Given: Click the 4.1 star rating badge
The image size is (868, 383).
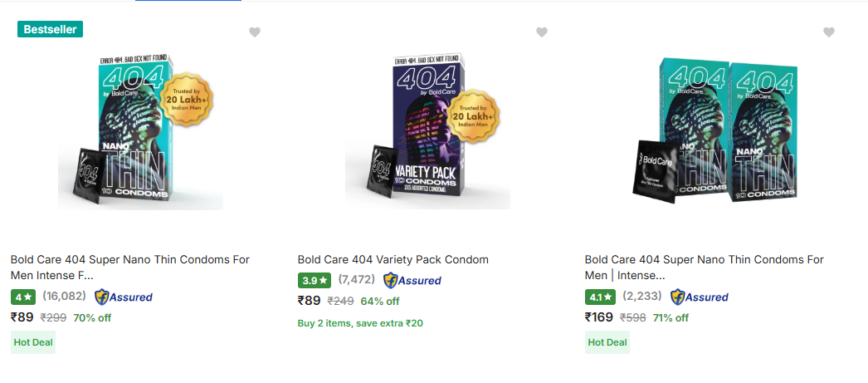Looking at the screenshot, I should click(x=601, y=297).
